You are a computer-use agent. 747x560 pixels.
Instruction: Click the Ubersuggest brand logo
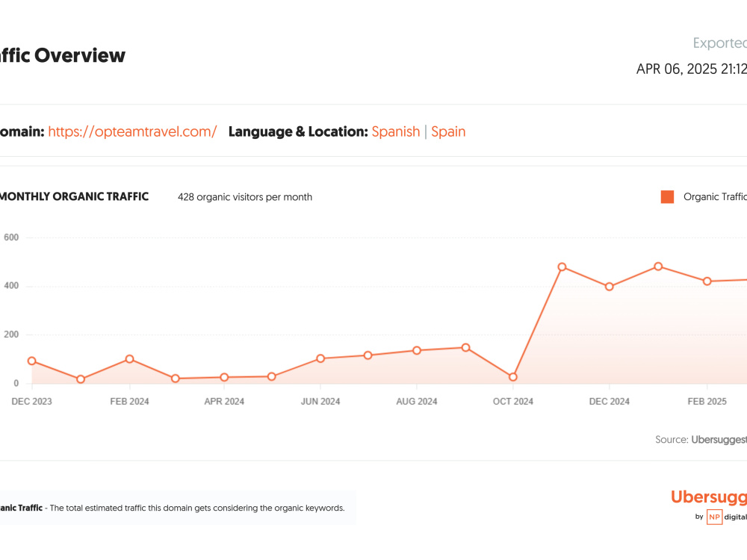tap(709, 497)
